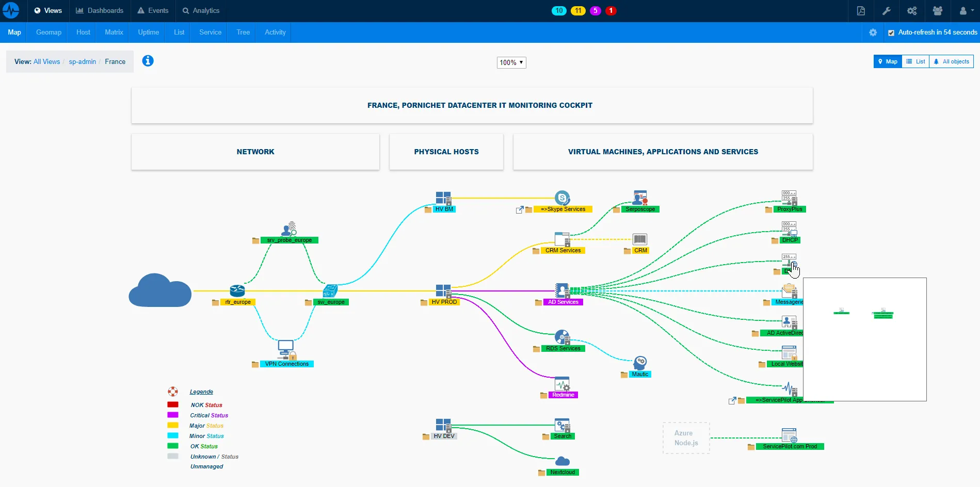The image size is (980, 487).
Task: Open the Mautic node icon
Action: [640, 362]
